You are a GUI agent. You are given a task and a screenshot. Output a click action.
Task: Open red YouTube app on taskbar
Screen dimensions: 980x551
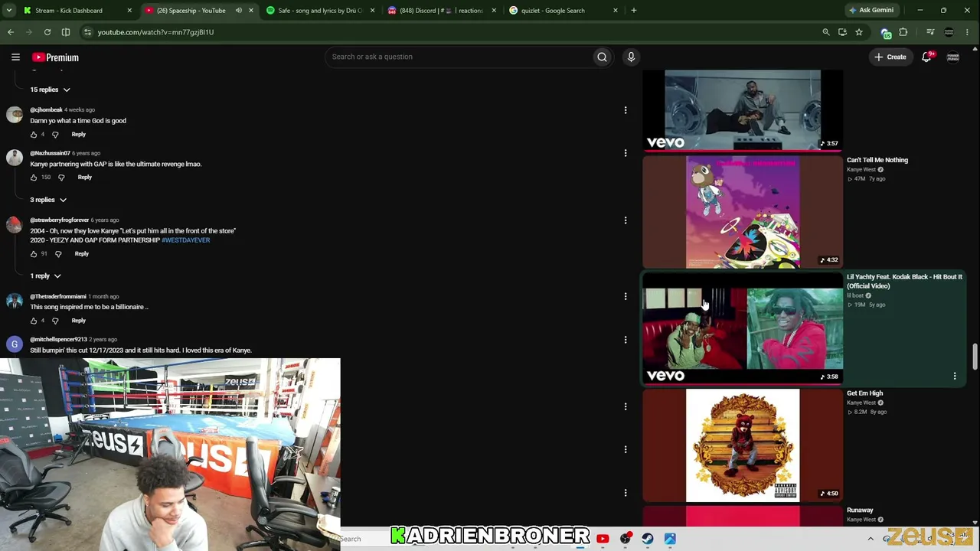(603, 539)
